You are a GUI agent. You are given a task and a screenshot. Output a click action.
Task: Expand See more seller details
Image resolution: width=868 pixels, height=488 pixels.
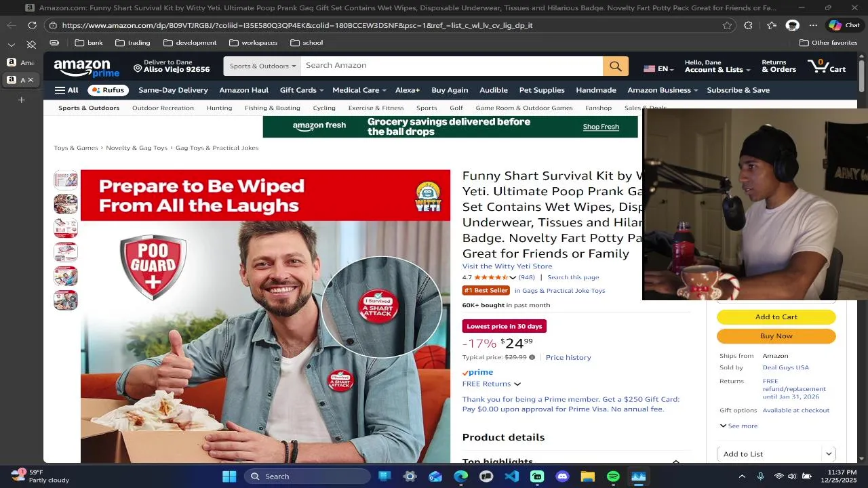pos(738,426)
